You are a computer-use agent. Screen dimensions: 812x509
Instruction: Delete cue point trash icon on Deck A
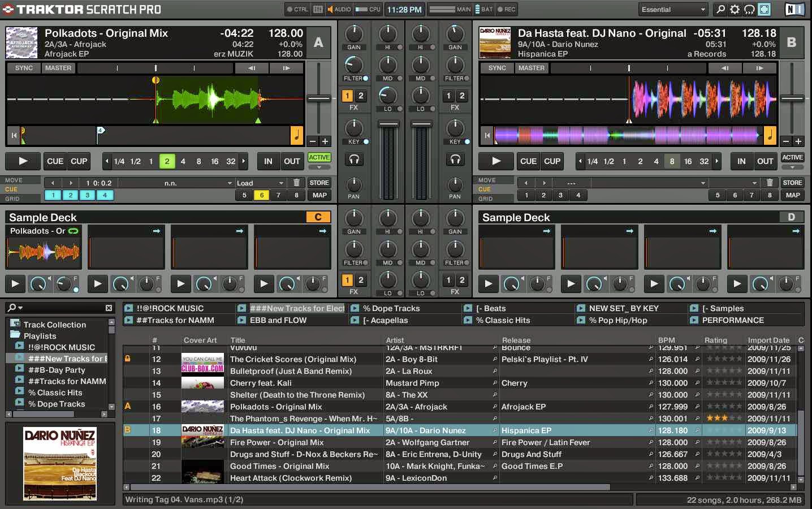pyautogui.click(x=296, y=183)
